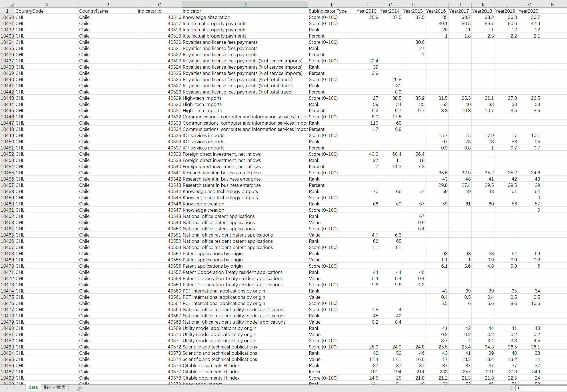This screenshot has height=392, width=567.
Task: Select row 10430 header
Action: click(7, 17)
